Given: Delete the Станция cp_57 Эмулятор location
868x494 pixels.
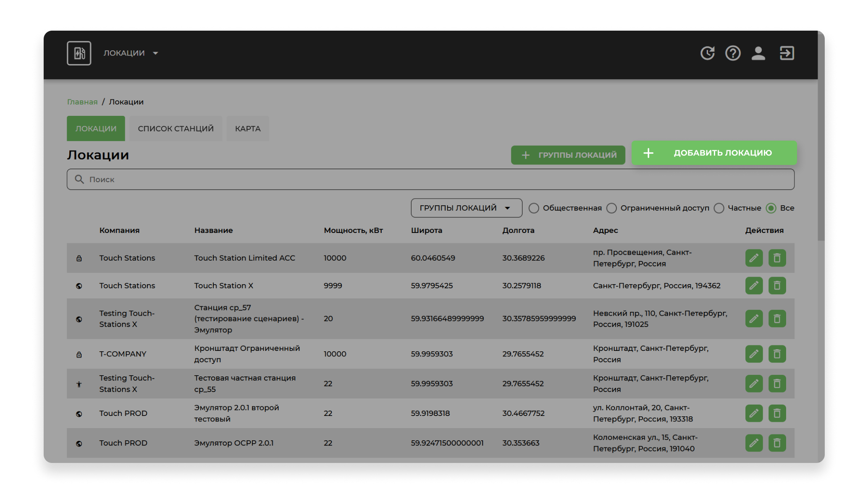Looking at the screenshot, I should click(x=777, y=319).
